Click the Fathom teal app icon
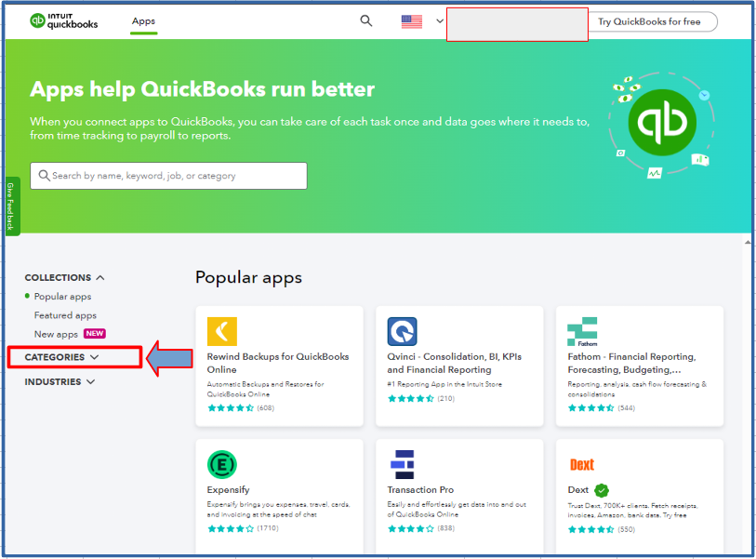 click(582, 331)
